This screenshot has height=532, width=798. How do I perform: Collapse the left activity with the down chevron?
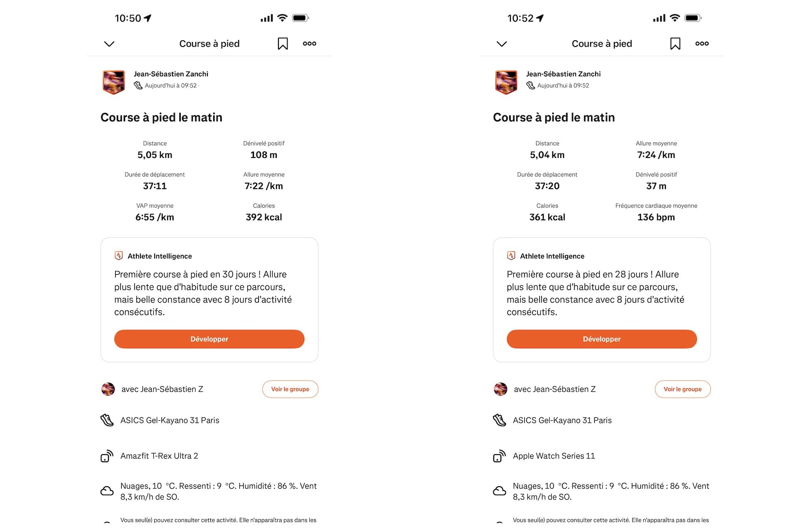coord(109,44)
